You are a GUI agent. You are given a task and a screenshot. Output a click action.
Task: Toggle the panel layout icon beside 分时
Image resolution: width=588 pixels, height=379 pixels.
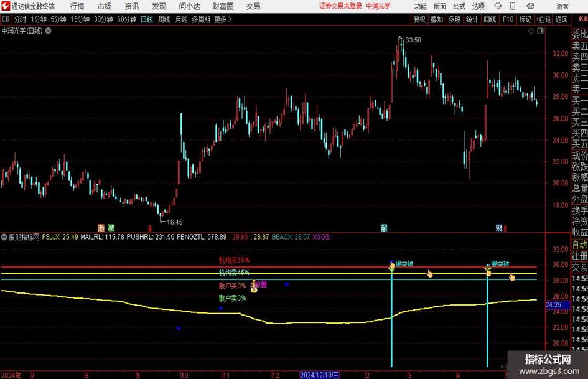[x=6, y=19]
